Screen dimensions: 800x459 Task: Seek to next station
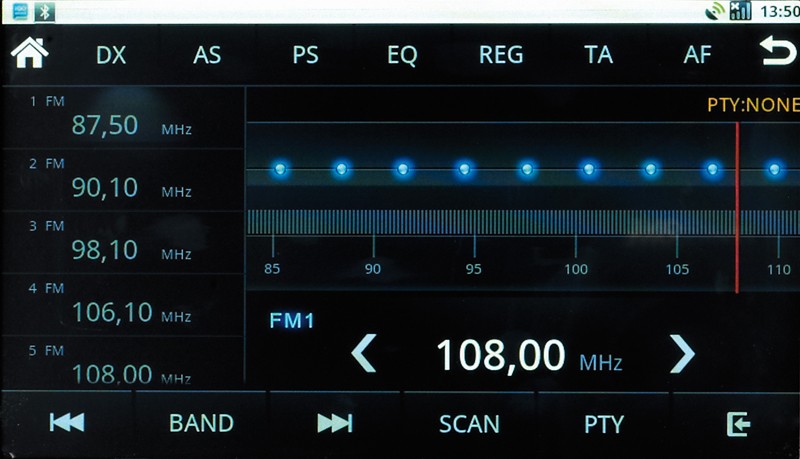335,423
